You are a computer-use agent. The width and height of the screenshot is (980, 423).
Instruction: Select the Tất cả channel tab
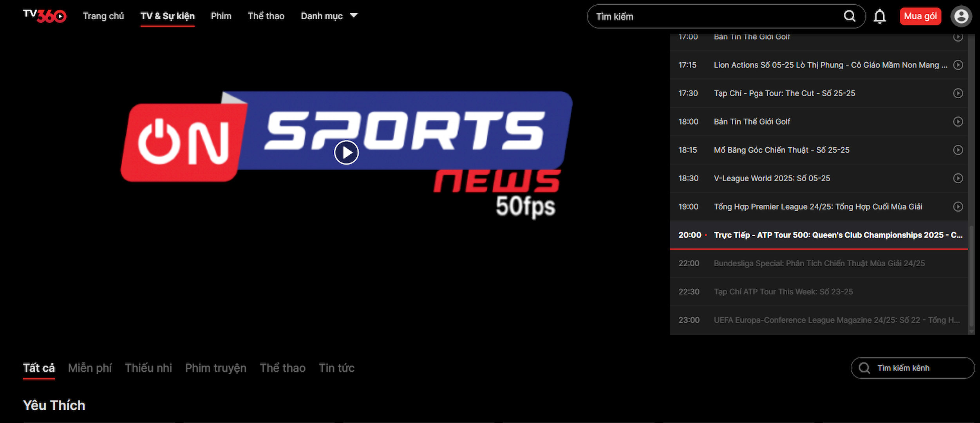coord(39,368)
